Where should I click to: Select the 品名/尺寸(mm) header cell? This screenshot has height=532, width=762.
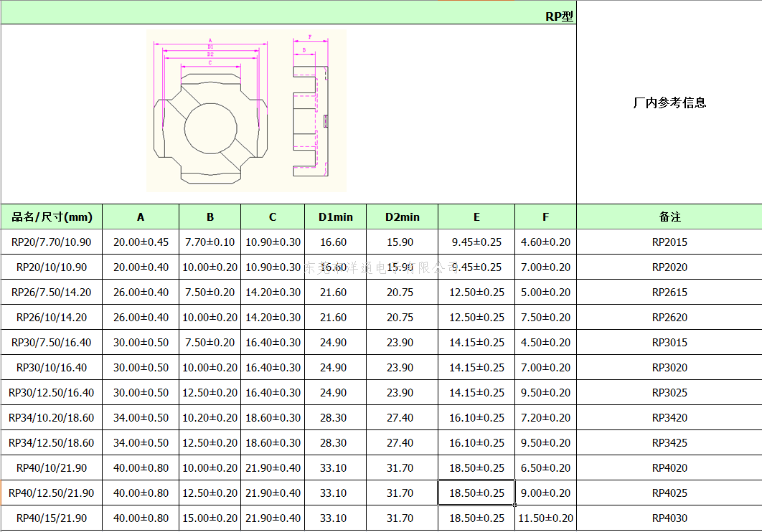point(52,217)
